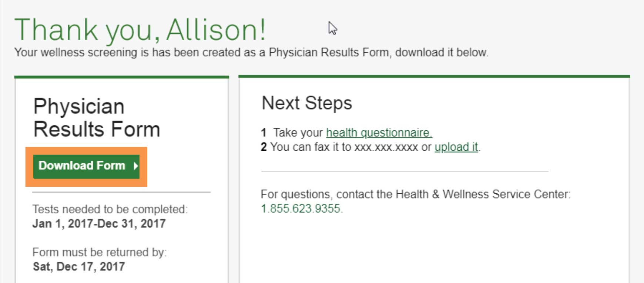Click step number 2 in Next Steps

click(x=264, y=147)
